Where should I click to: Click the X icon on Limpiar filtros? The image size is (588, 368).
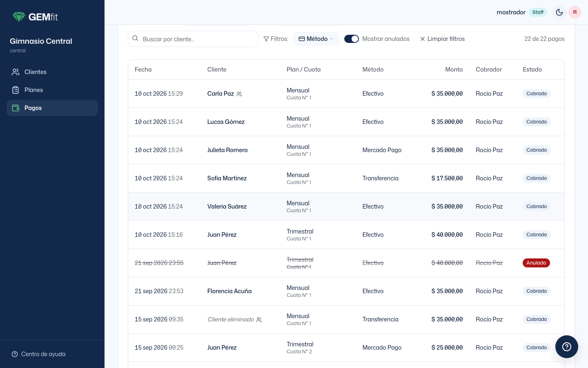tap(423, 39)
